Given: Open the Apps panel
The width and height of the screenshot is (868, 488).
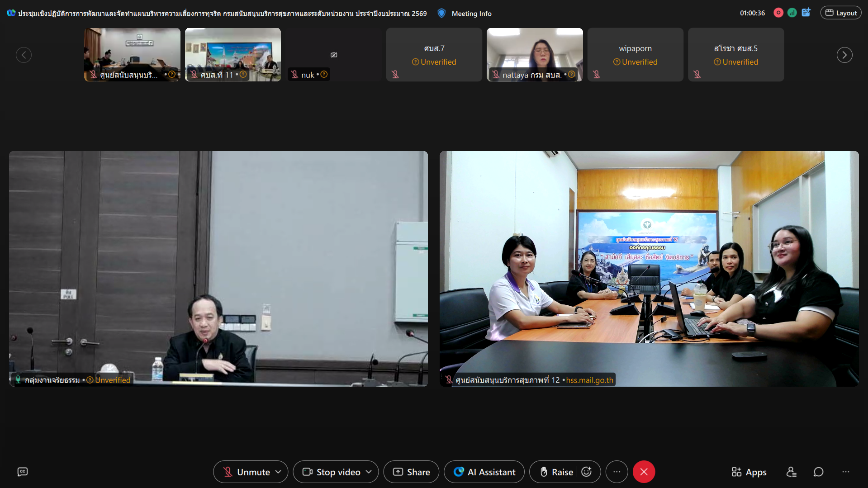Looking at the screenshot, I should 749,472.
